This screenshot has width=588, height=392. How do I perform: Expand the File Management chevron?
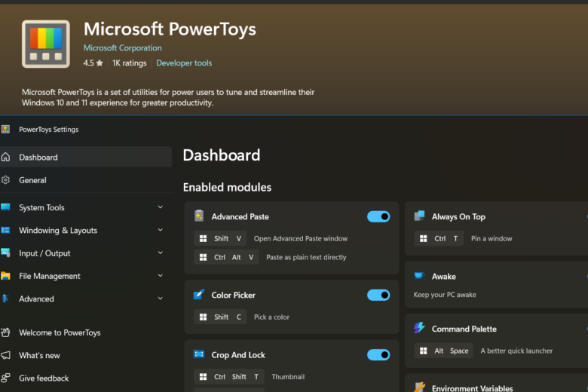tap(160, 276)
